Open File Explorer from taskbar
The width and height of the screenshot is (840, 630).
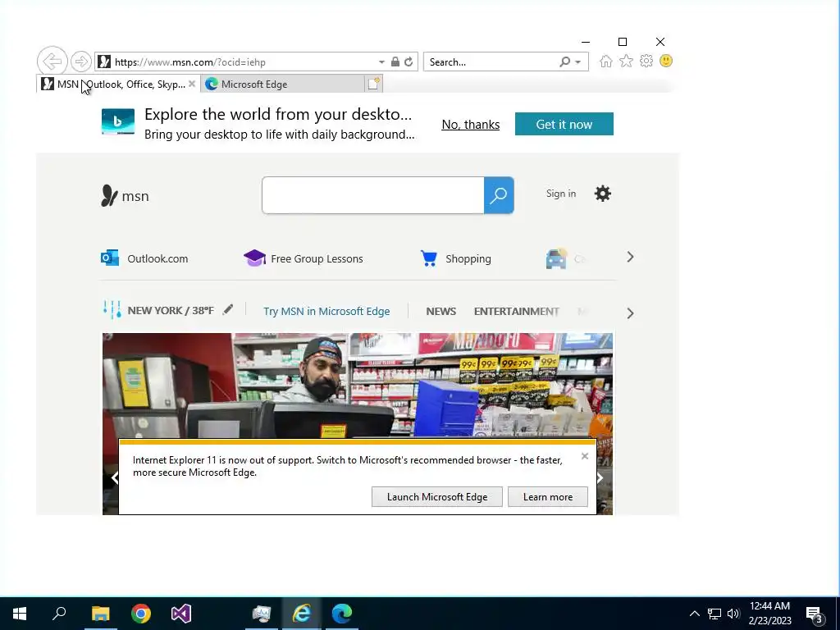click(100, 614)
